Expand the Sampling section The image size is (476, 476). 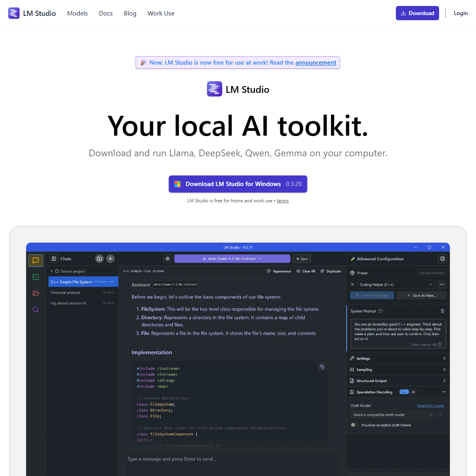tap(398, 369)
